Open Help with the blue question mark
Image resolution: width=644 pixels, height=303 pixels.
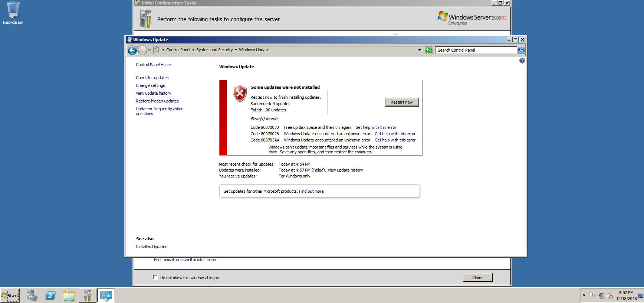click(522, 61)
